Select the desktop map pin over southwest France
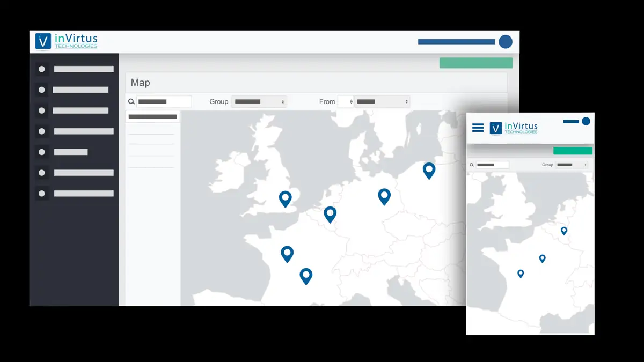Screen dimensions: 644x362 (x=306, y=276)
